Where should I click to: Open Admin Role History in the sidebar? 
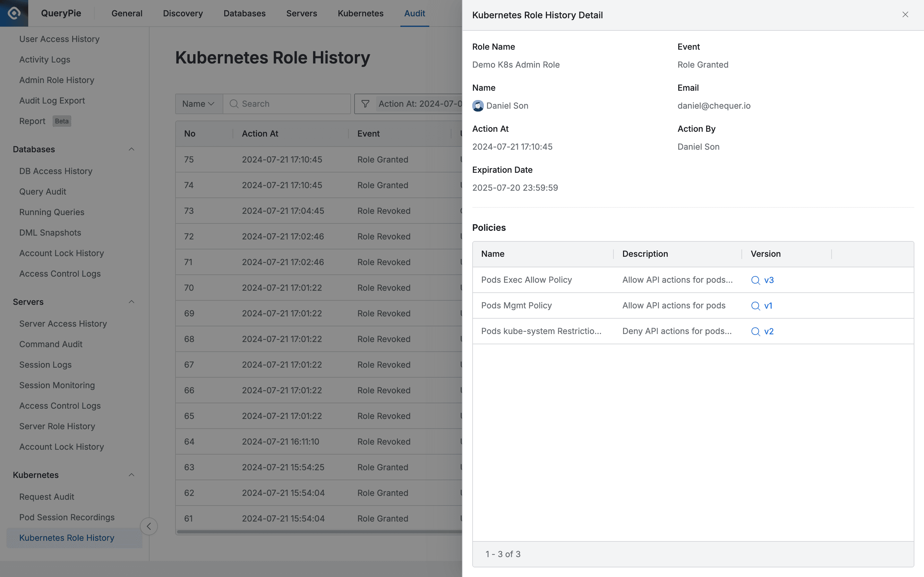click(56, 80)
